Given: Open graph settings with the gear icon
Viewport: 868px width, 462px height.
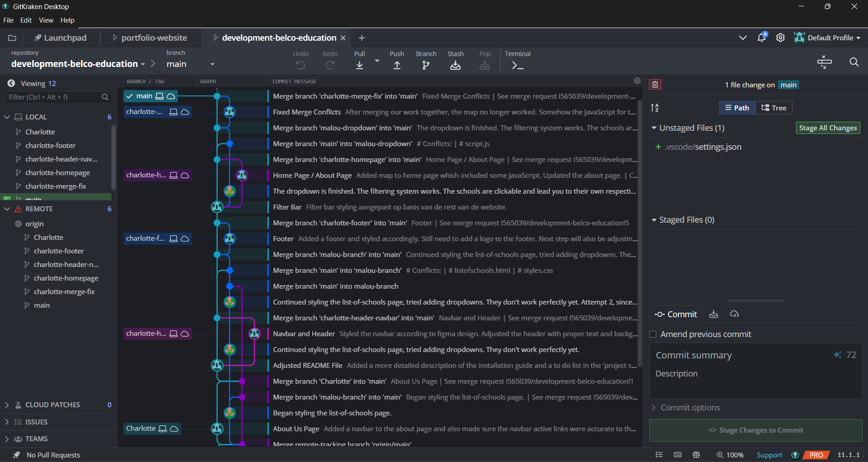Looking at the screenshot, I should coord(637,81).
